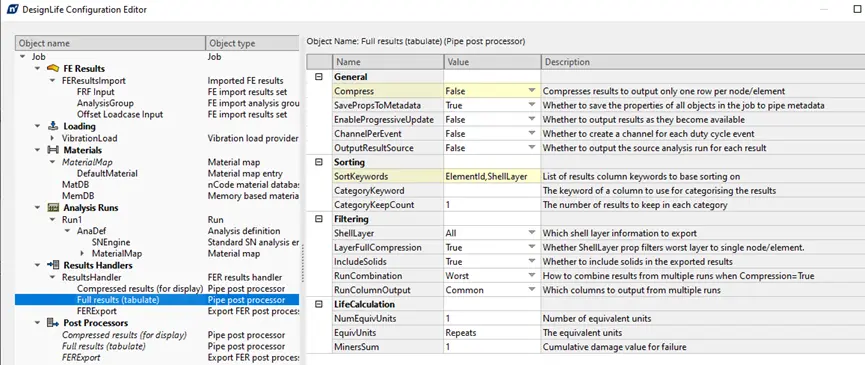This screenshot has width=865, height=365.
Task: Collapse the ResultsHandler tree node
Action: [x=52, y=277]
